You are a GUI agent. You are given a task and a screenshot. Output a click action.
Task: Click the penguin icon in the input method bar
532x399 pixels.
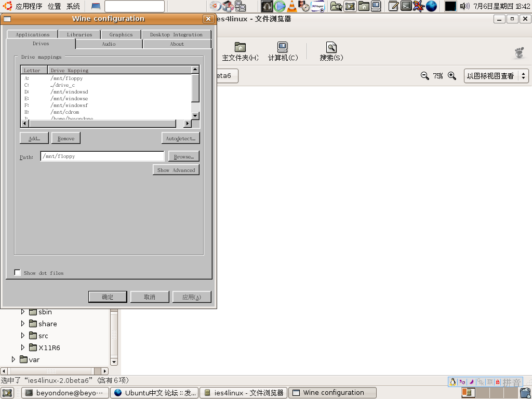453,382
